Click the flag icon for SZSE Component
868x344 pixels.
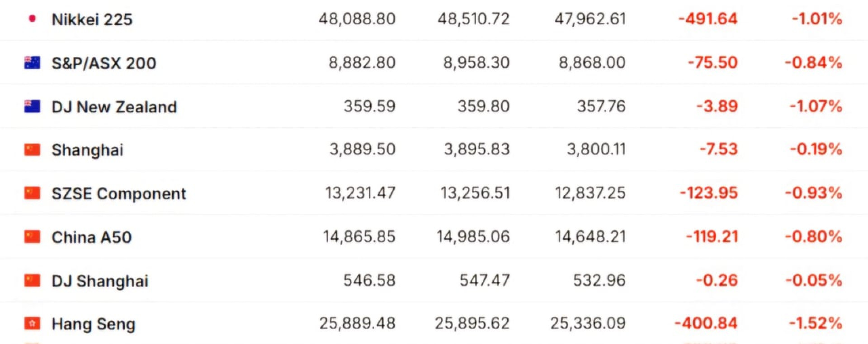pos(32,193)
